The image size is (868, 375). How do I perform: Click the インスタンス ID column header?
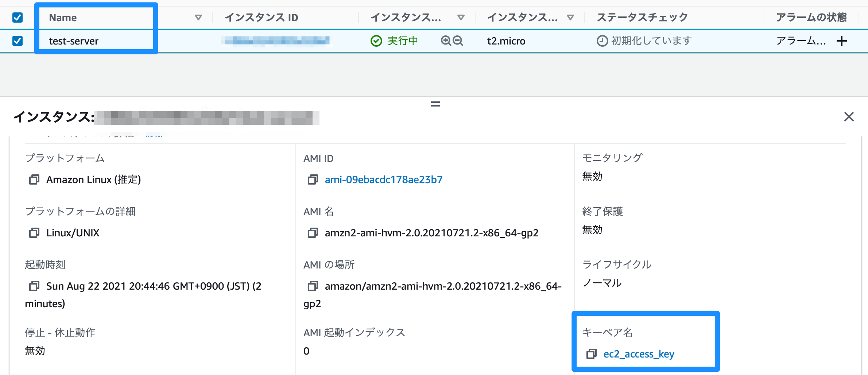pyautogui.click(x=261, y=18)
